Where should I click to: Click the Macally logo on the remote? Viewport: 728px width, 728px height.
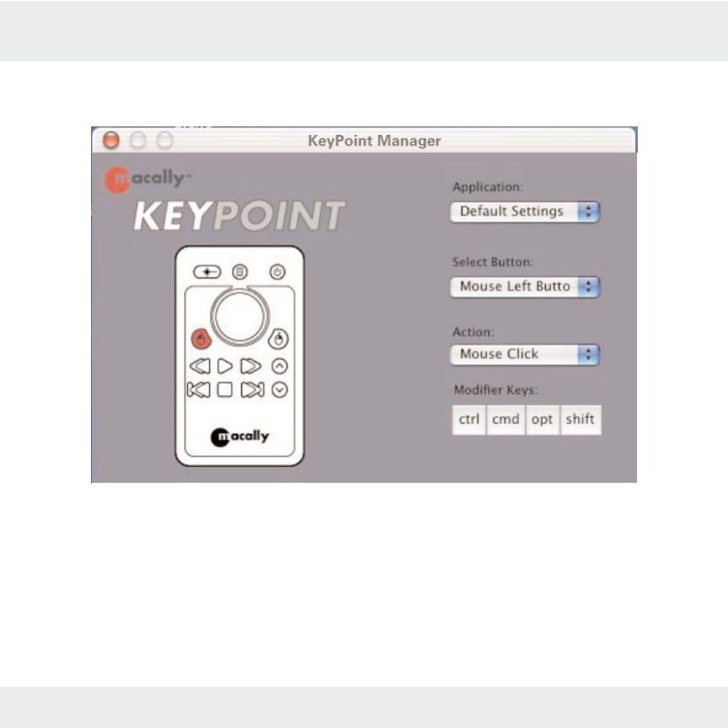[239, 437]
